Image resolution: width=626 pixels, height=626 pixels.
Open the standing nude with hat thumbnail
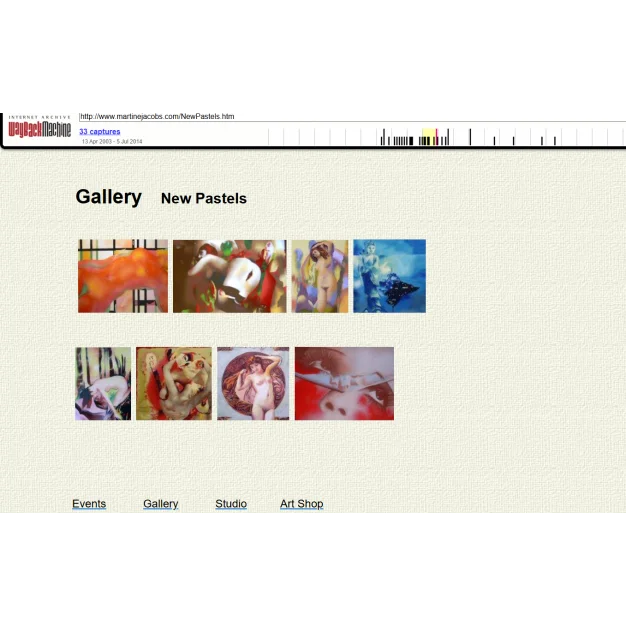pos(320,276)
